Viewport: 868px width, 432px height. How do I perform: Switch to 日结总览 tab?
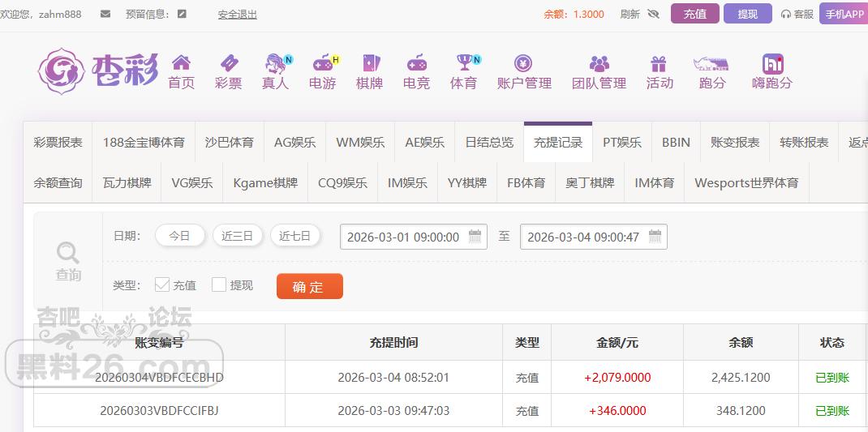(x=489, y=142)
